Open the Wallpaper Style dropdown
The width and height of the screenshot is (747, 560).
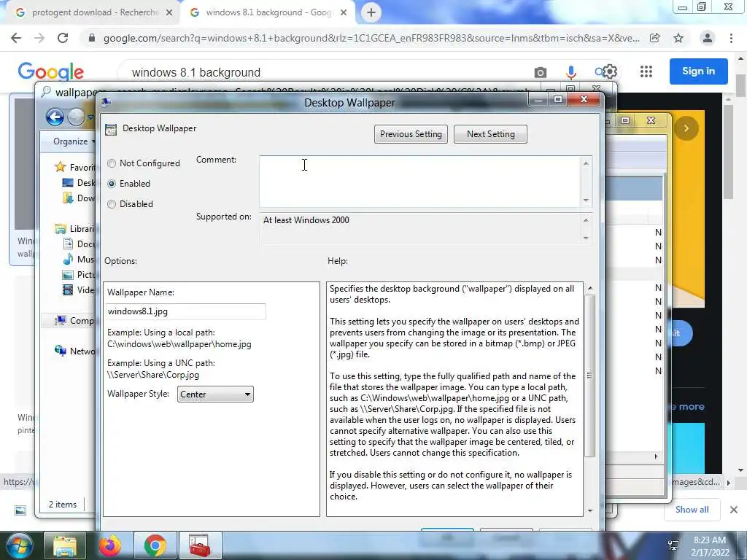tap(215, 394)
